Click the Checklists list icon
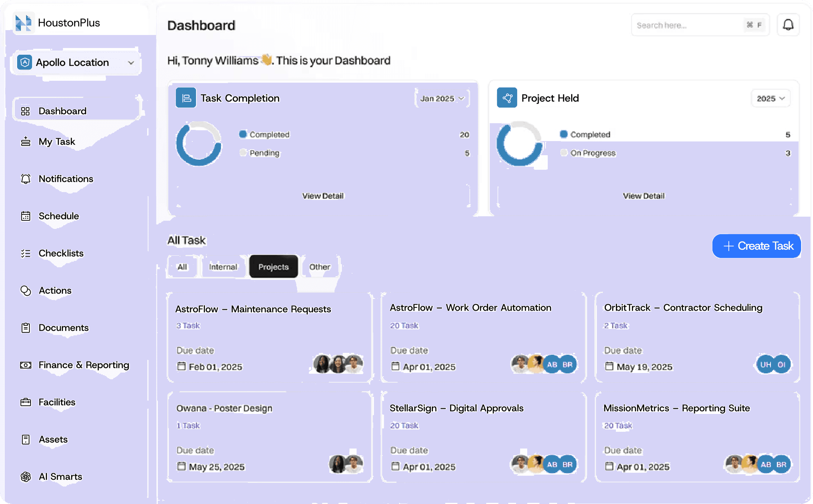 click(x=25, y=253)
